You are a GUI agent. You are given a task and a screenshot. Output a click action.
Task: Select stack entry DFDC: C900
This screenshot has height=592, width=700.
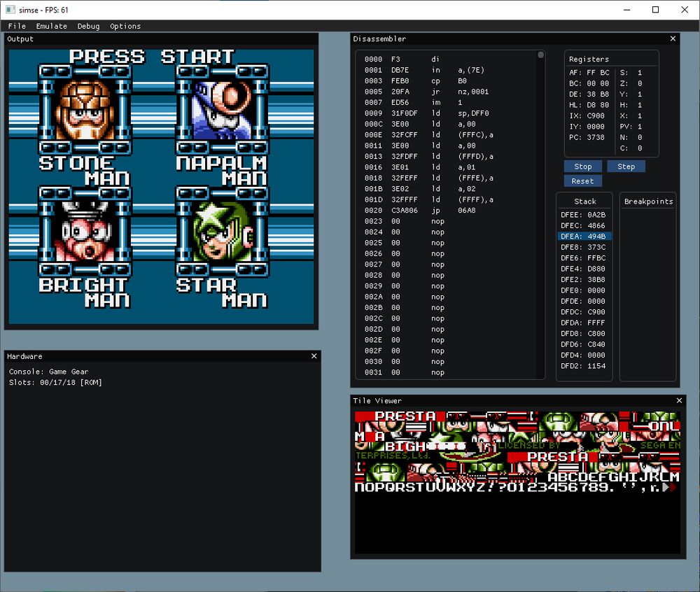(x=584, y=312)
